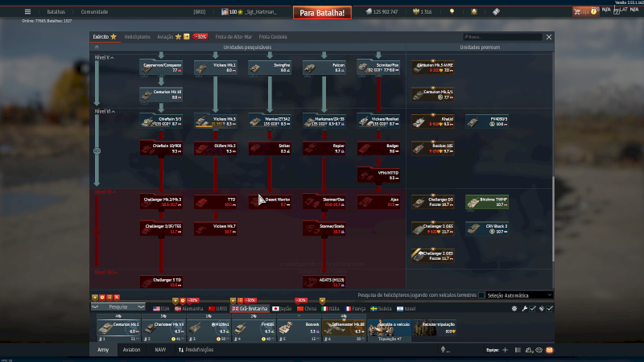Screen dimensions: 644x362
Task: Click the Para Batalha! button
Action: click(x=322, y=13)
